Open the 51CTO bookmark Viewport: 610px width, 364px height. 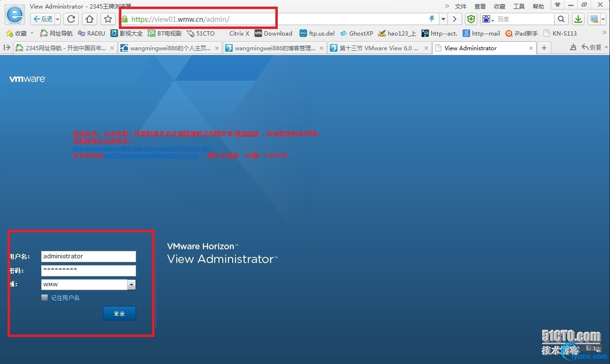200,33
